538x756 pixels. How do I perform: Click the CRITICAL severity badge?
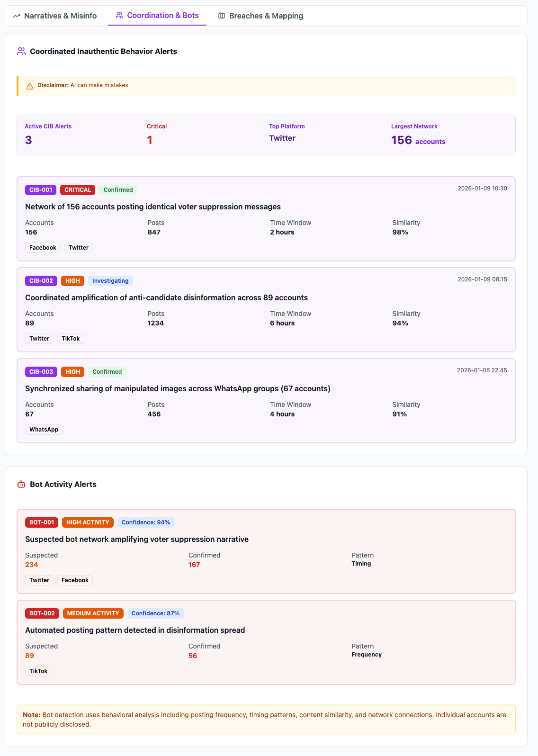(78, 190)
